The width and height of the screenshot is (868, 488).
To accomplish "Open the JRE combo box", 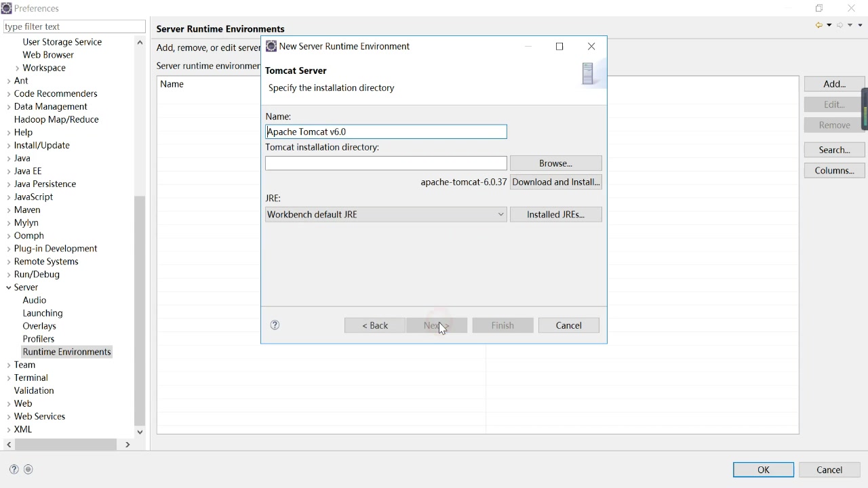I will pos(386,214).
